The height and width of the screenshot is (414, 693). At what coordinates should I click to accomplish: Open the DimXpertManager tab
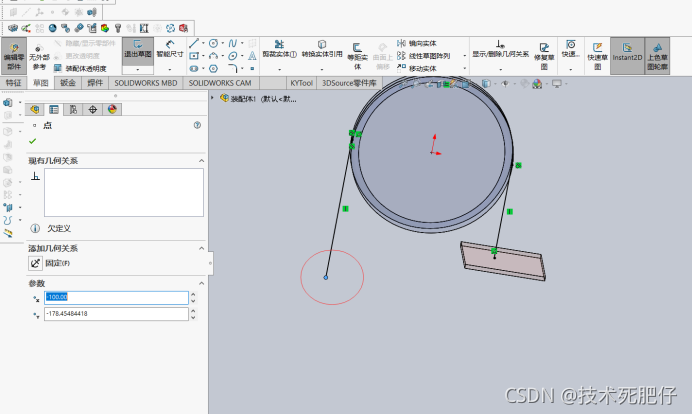pos(93,109)
